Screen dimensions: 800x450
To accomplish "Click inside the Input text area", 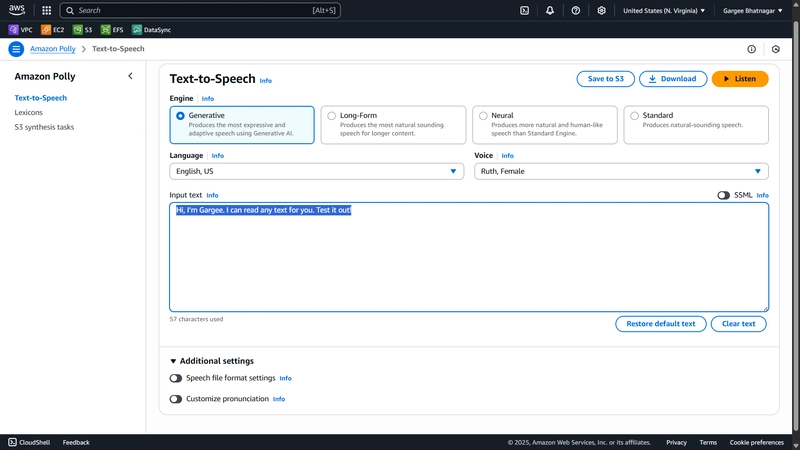I will 469,257.
